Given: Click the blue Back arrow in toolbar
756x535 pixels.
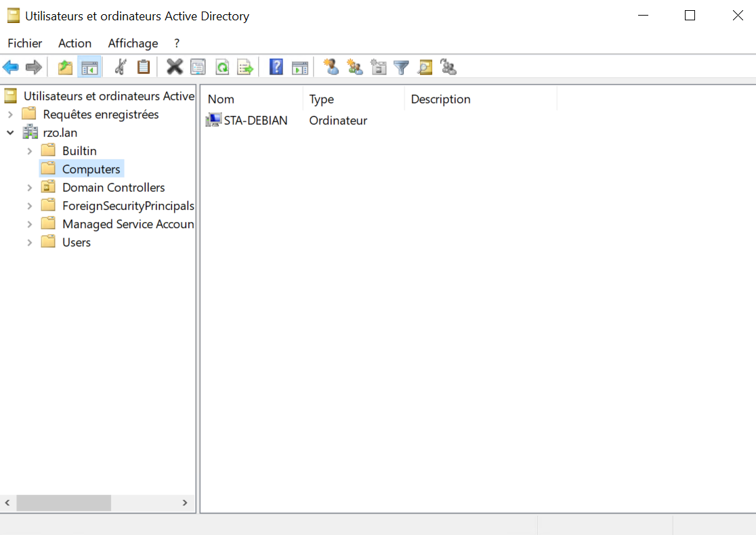Looking at the screenshot, I should (x=11, y=67).
